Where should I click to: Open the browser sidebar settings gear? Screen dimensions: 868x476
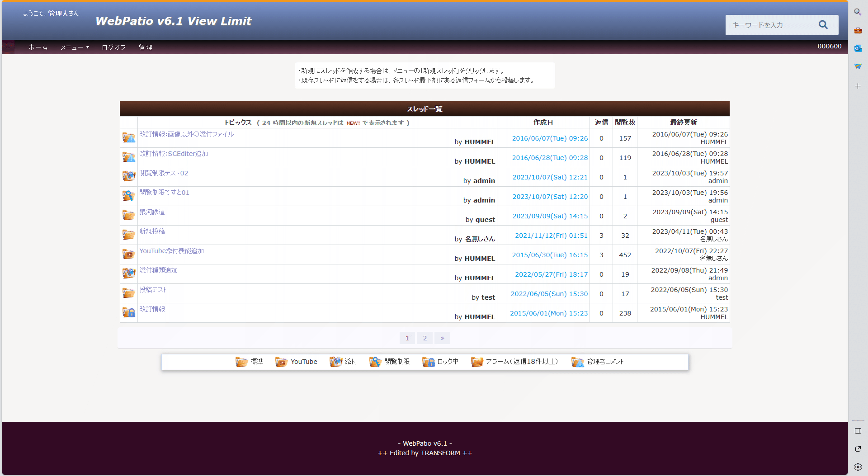(858, 467)
